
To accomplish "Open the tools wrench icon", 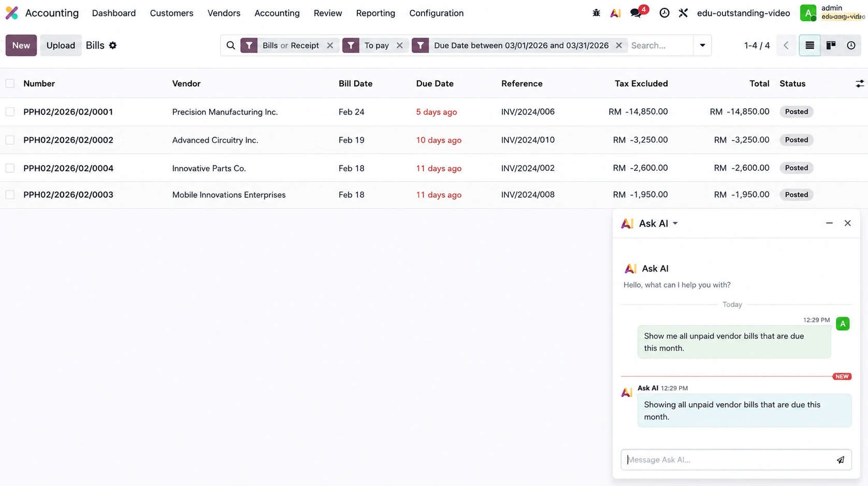I will point(683,13).
